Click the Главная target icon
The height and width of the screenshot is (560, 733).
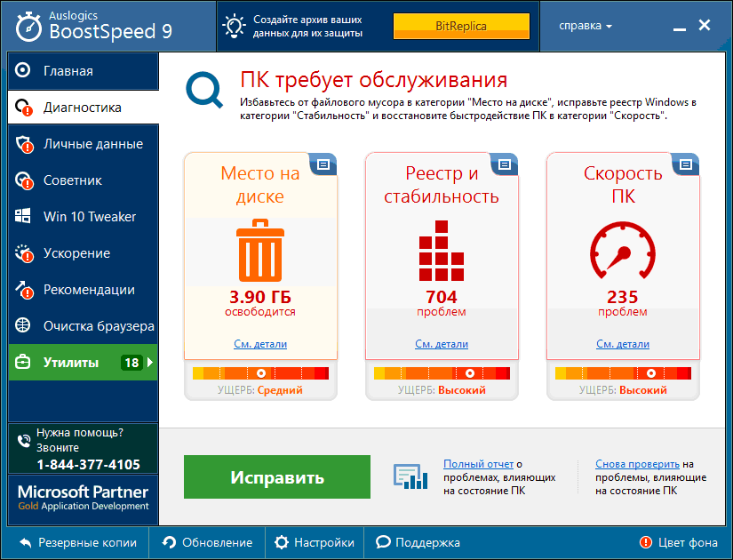(x=22, y=70)
